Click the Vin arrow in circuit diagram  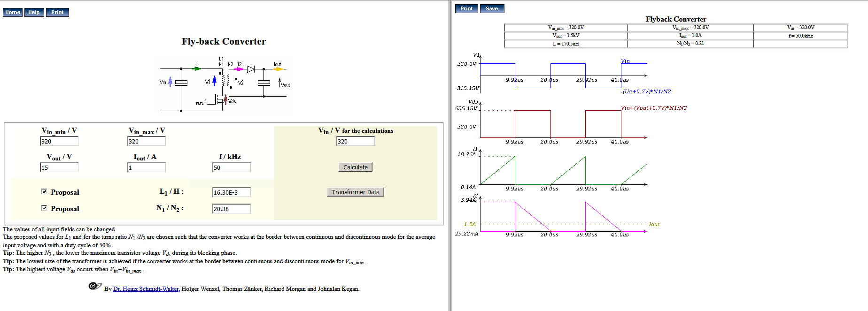pyautogui.click(x=170, y=82)
